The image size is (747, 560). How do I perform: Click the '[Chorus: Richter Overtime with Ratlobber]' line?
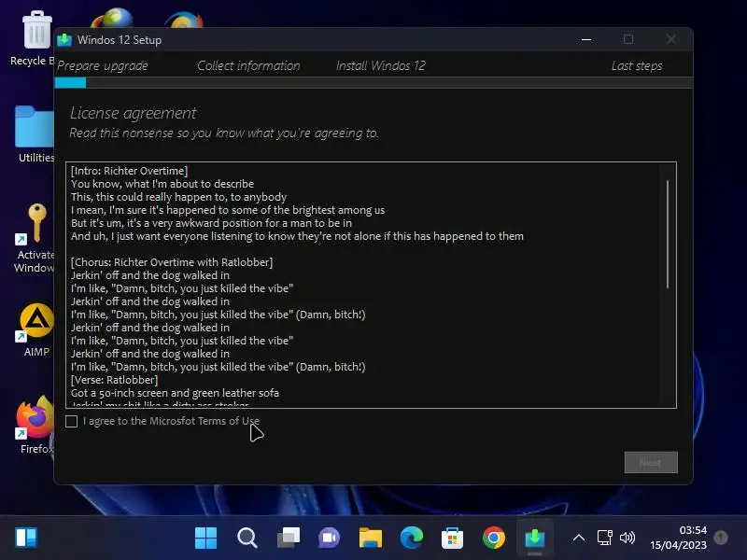pos(172,262)
